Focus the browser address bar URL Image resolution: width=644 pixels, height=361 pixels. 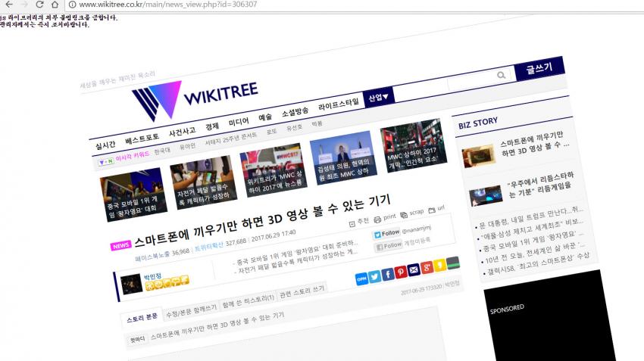167,5
